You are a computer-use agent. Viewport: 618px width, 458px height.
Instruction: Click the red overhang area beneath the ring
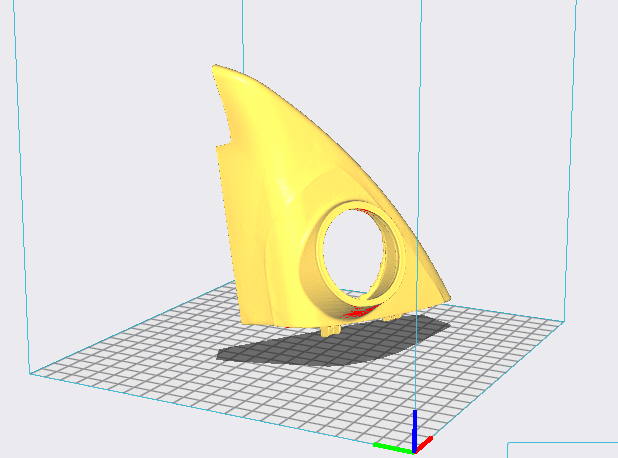(x=358, y=313)
